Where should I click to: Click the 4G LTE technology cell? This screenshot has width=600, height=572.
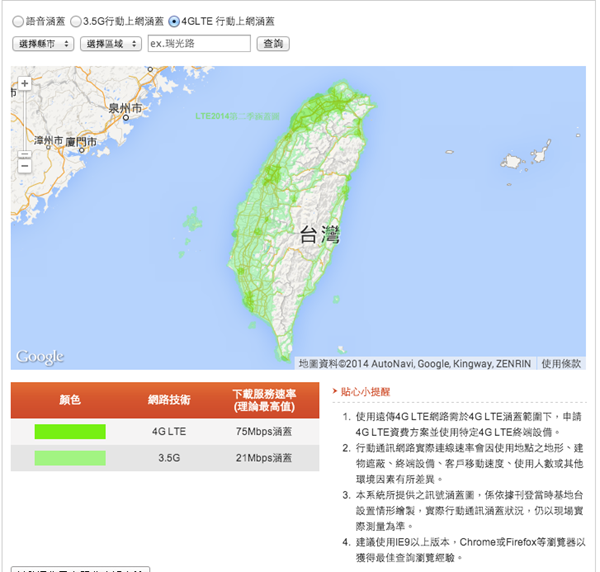(169, 432)
